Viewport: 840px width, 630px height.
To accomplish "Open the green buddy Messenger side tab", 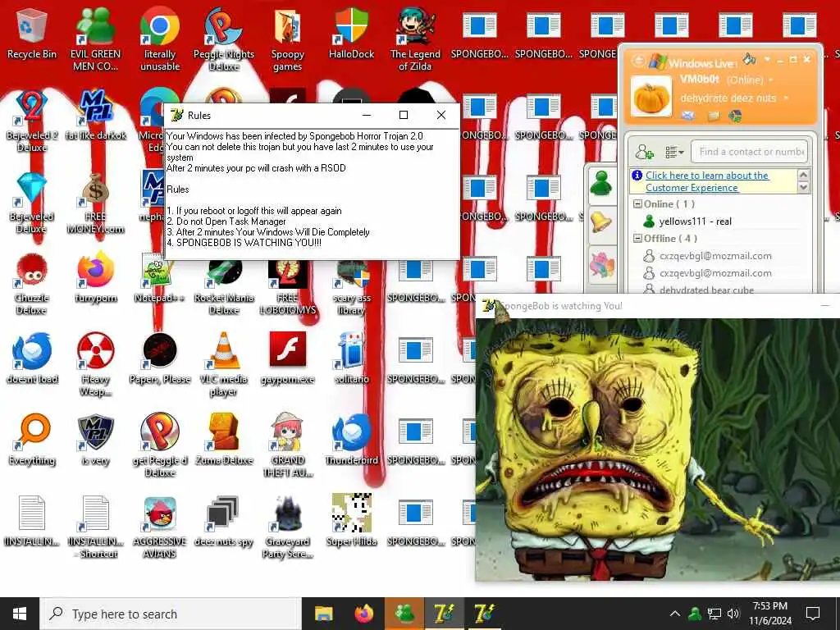I will [x=601, y=185].
